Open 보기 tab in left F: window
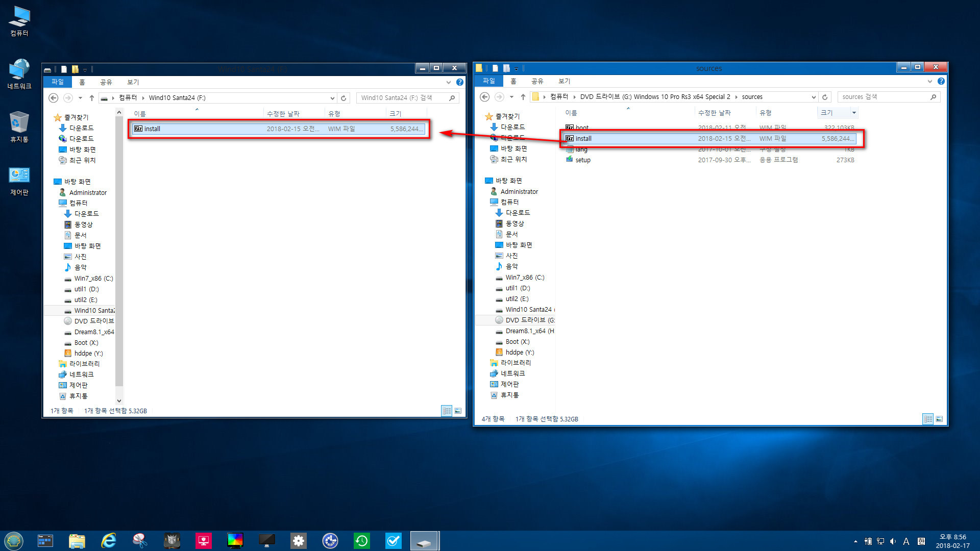The height and width of the screenshot is (551, 980). tap(133, 82)
